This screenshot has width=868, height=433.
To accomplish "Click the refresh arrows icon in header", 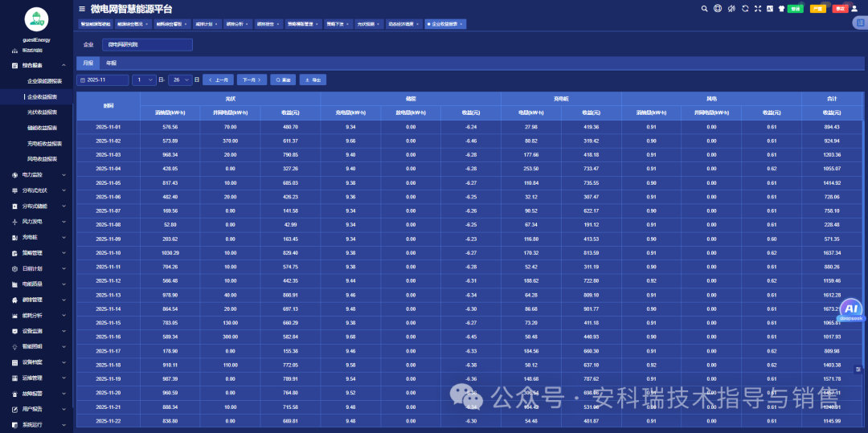I will coord(745,8).
